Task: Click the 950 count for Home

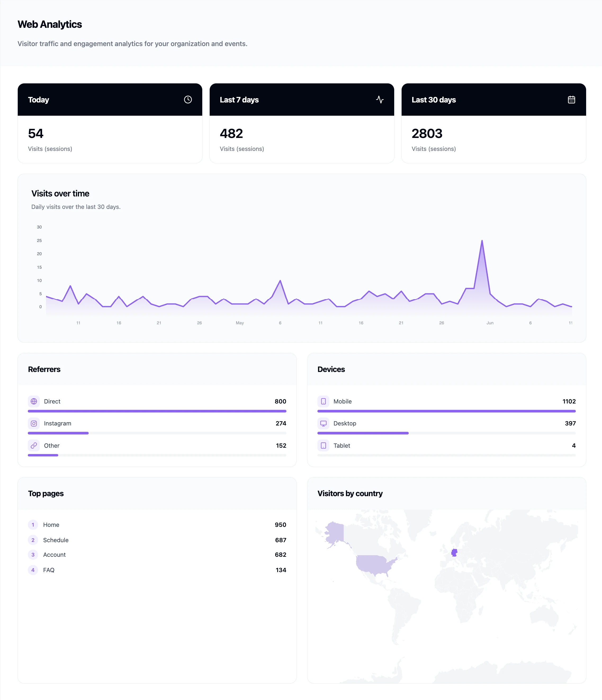Action: [x=280, y=525]
